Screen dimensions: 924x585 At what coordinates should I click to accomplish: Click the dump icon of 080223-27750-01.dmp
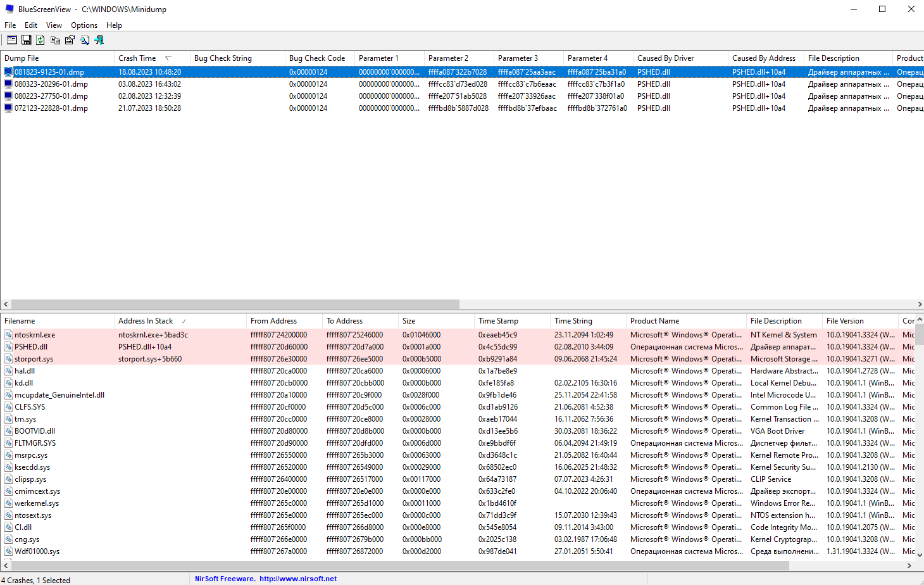click(x=8, y=96)
